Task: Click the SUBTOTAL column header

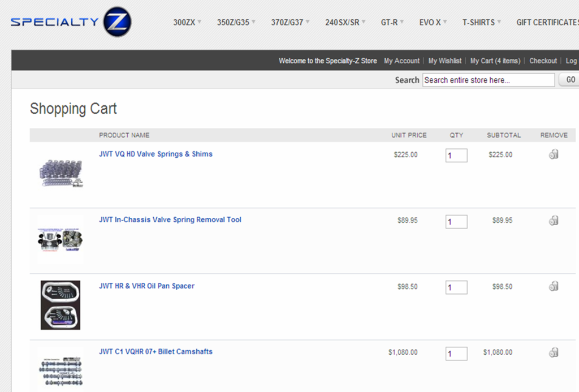Action: [x=504, y=135]
